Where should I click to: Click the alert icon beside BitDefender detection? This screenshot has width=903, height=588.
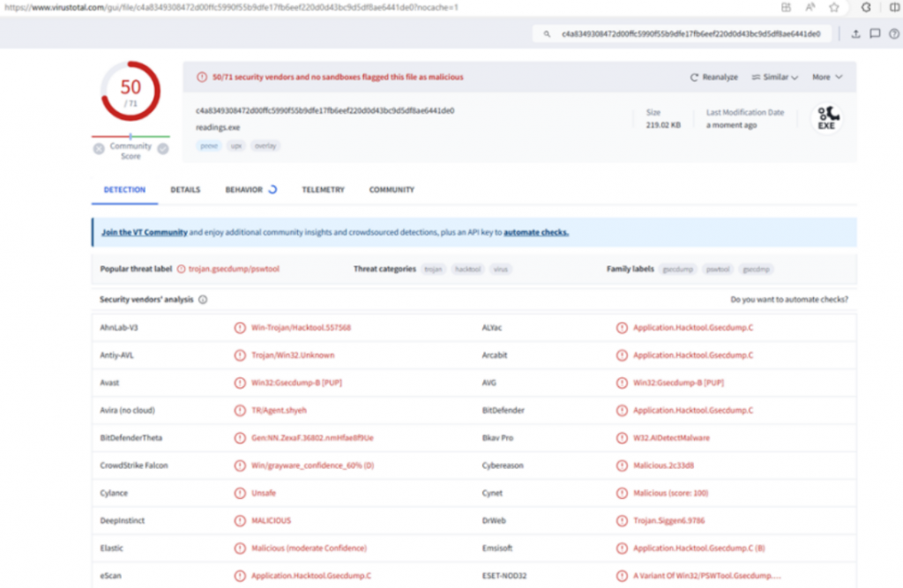click(622, 411)
